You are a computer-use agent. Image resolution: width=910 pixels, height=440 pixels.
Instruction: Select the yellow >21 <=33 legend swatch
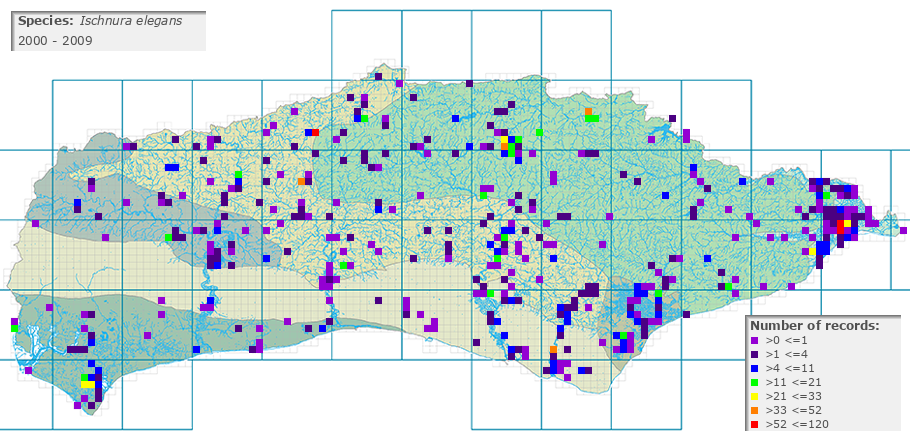point(754,396)
